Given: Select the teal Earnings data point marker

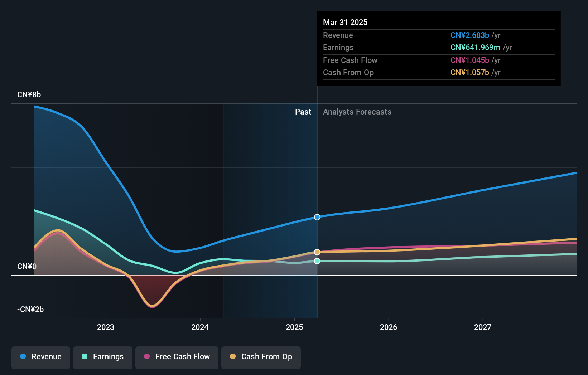Looking at the screenshot, I should 317,261.
